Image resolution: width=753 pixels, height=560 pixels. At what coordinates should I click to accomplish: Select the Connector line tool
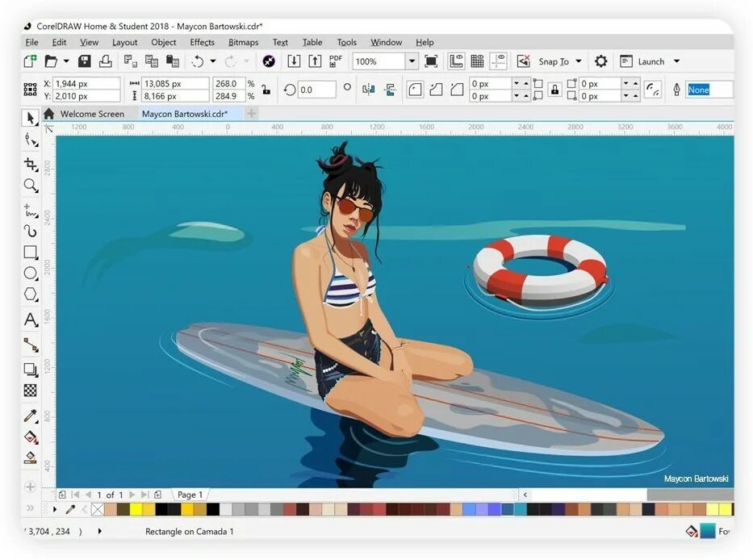tap(31, 345)
